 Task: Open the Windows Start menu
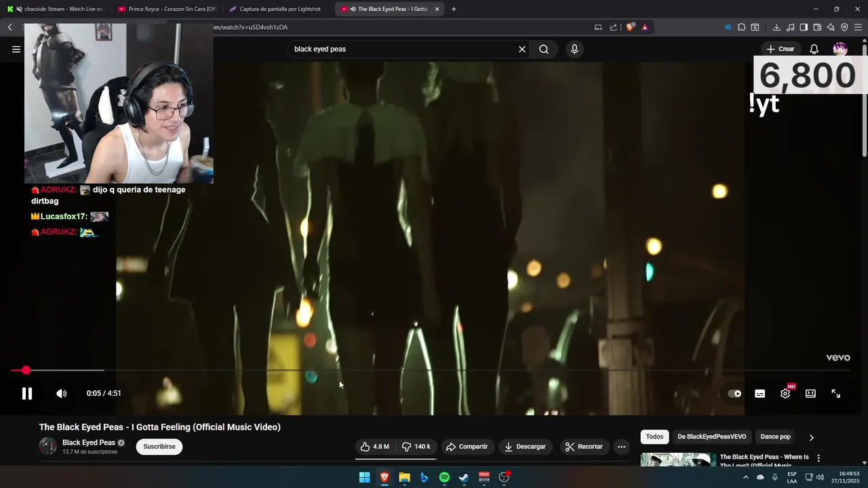[x=365, y=477]
